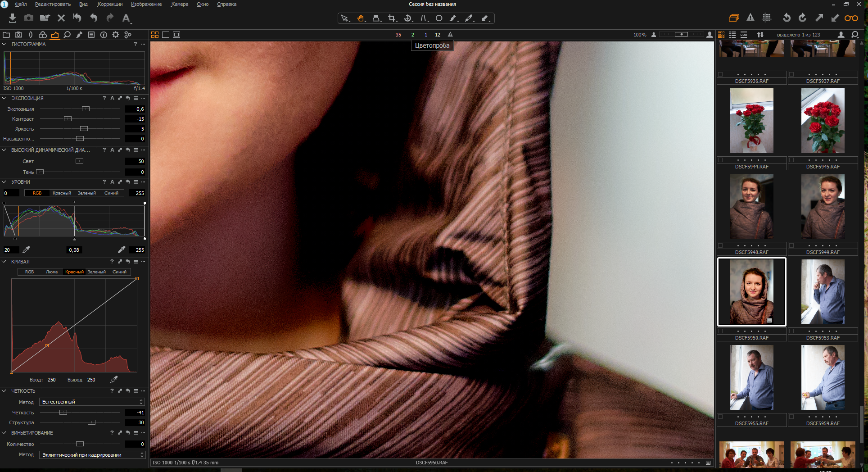Click Levels shadow eyedropper picker

26,250
